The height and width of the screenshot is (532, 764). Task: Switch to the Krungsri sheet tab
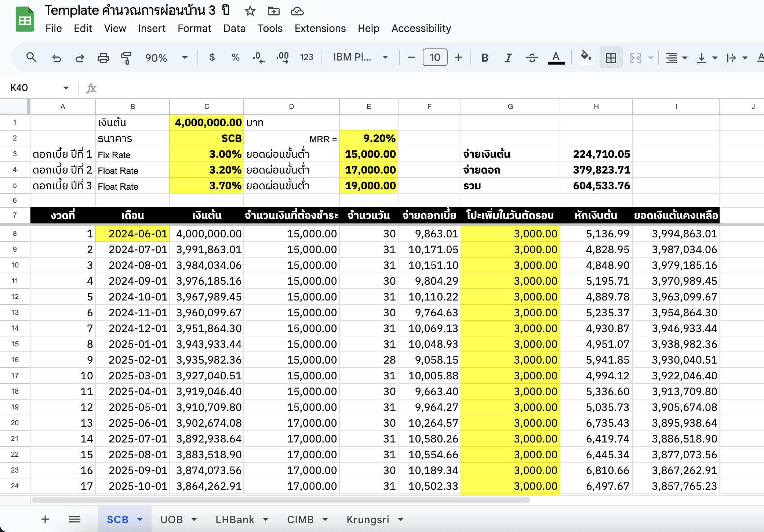click(x=368, y=520)
